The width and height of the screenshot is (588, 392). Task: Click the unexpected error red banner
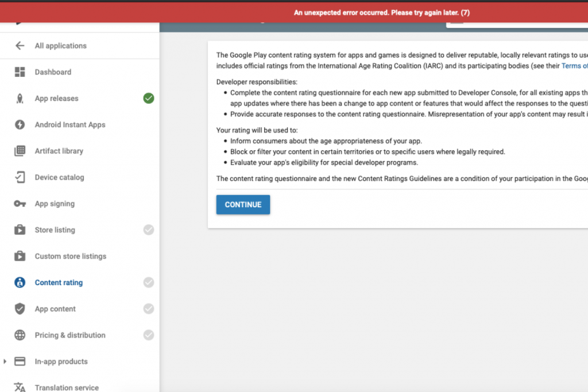(x=382, y=12)
